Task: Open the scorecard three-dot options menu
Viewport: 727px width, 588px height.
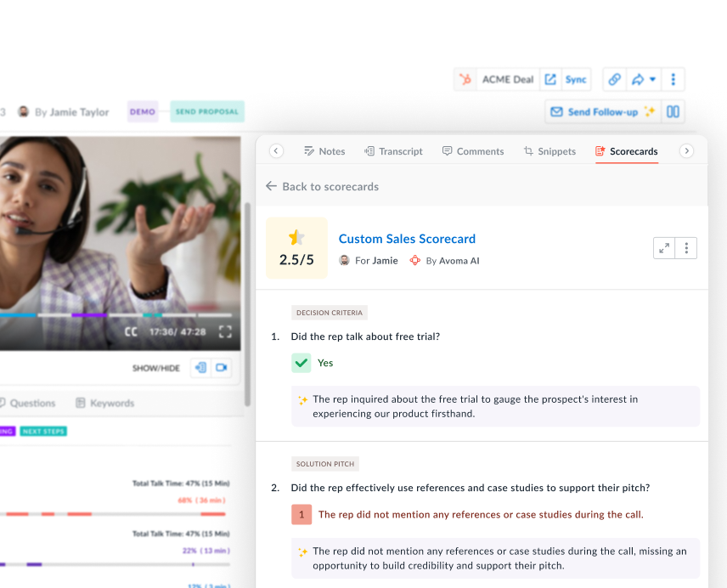Action: click(x=686, y=248)
